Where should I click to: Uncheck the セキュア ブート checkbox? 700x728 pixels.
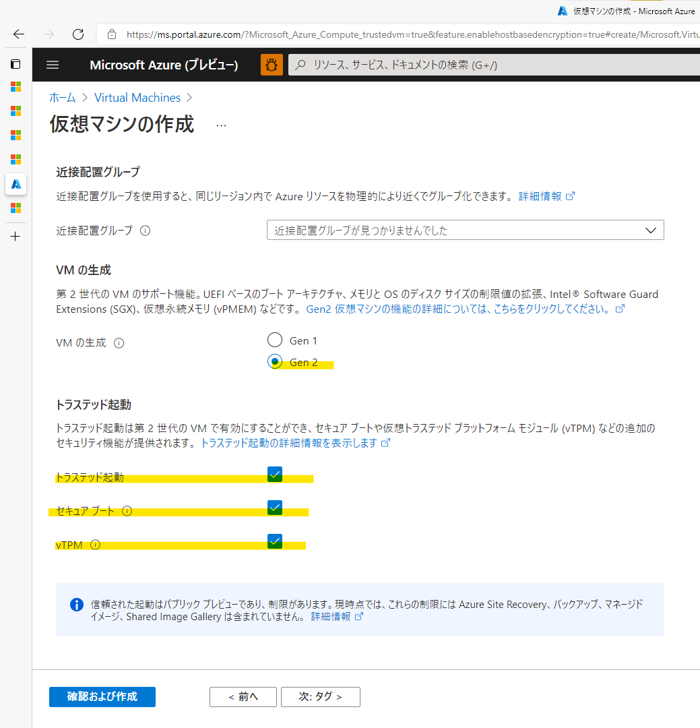pos(274,508)
